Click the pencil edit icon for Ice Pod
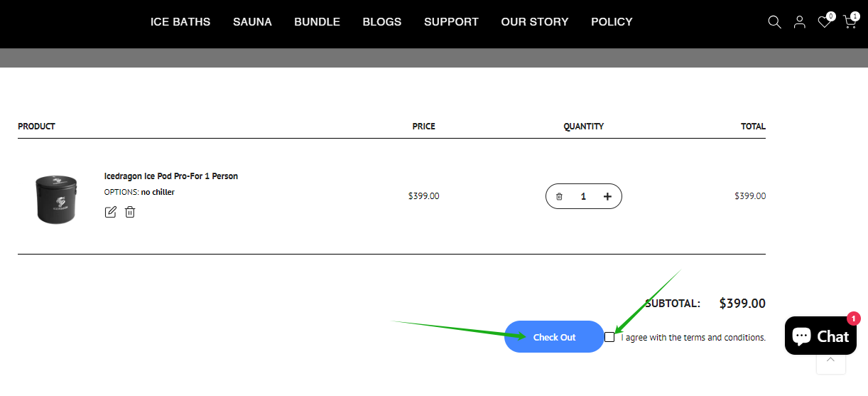 pyautogui.click(x=110, y=212)
